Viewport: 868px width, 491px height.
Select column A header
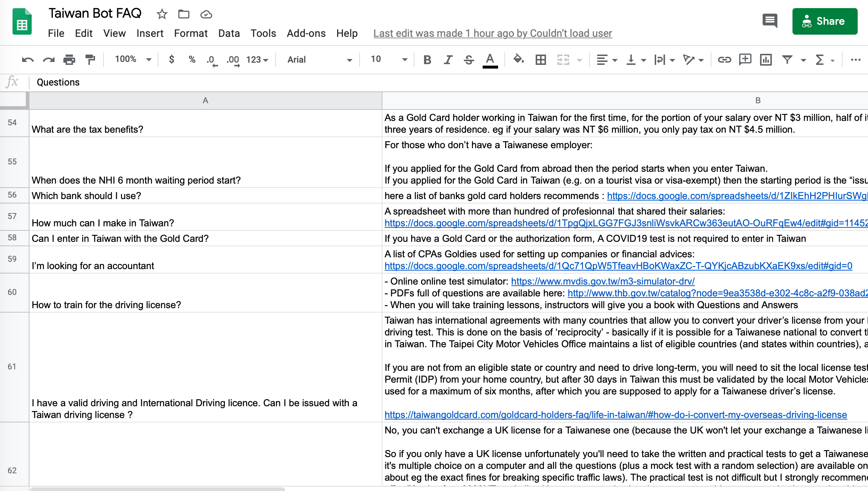pos(206,100)
